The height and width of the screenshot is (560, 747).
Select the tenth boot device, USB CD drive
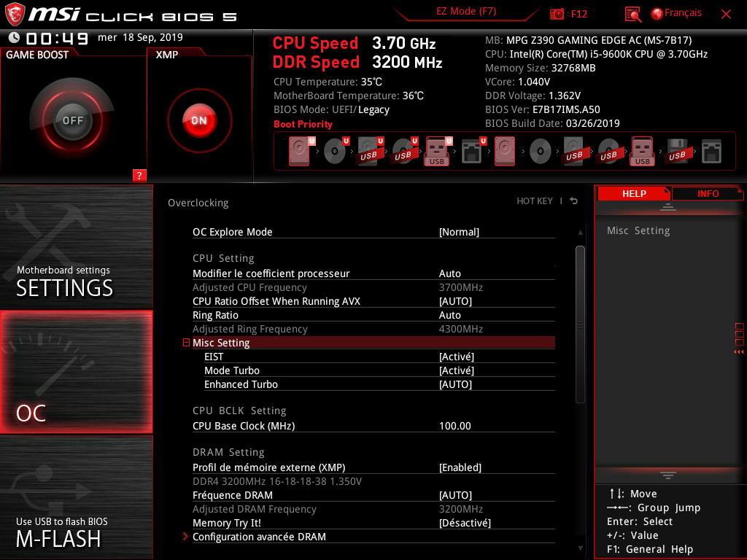608,151
